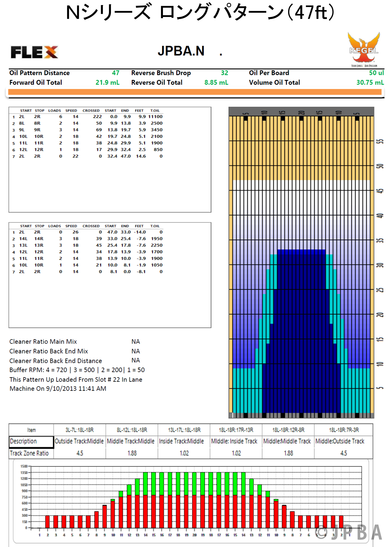Screen dimensions: 392x547
Task: Click Oil Per Board value 50 ul
Action: point(376,73)
